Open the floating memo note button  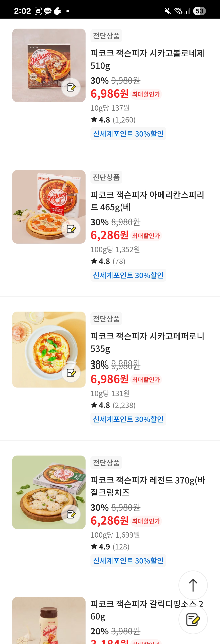[x=193, y=619]
